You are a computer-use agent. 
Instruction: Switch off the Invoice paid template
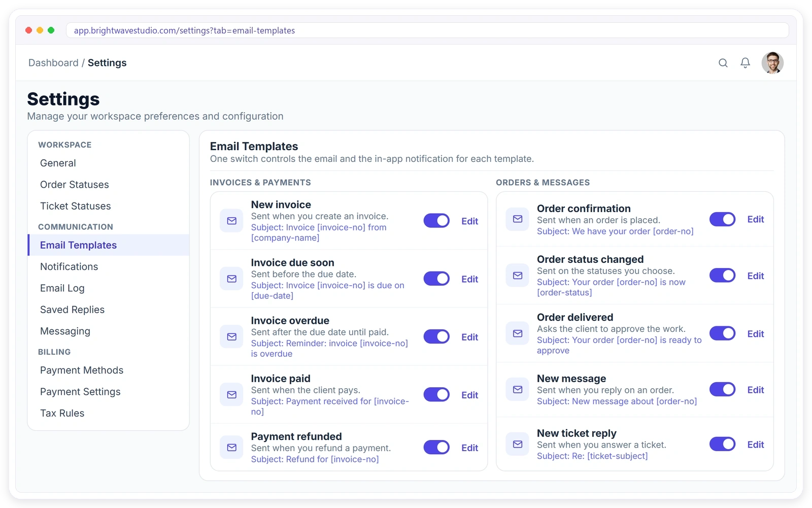436,394
